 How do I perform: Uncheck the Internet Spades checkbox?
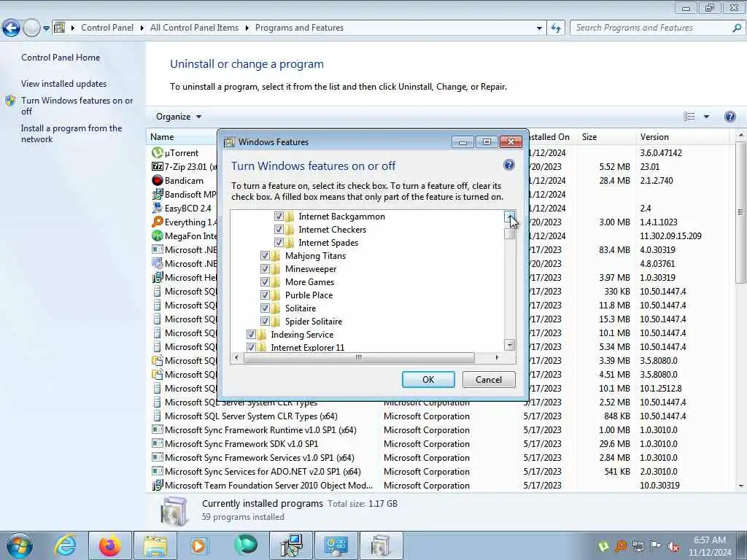(x=279, y=242)
